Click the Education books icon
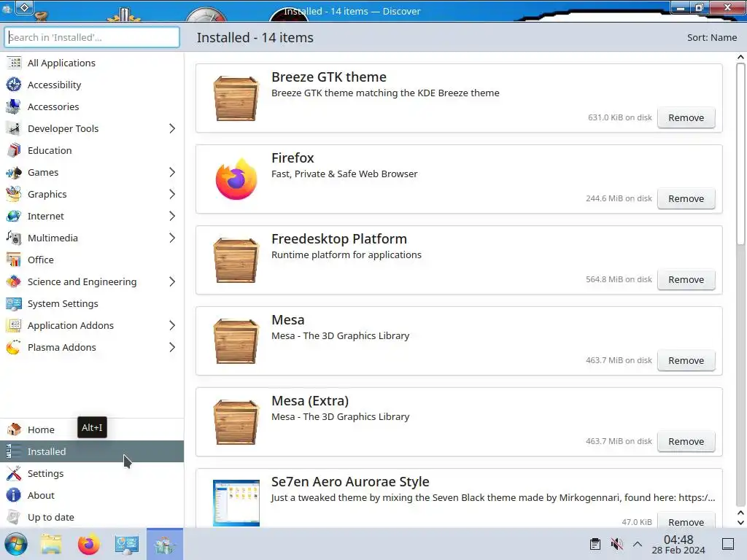This screenshot has height=560, width=747. click(14, 150)
